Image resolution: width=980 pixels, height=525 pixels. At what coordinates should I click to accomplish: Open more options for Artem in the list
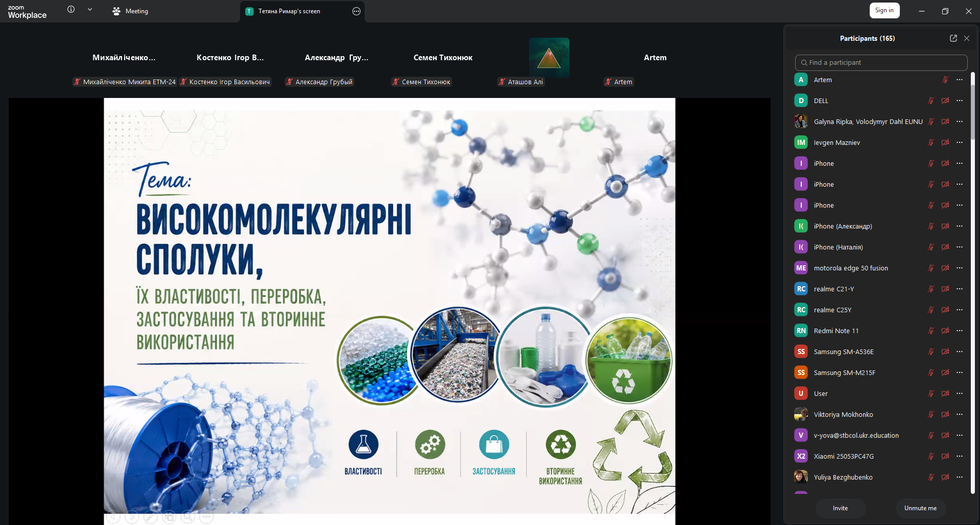[960, 80]
